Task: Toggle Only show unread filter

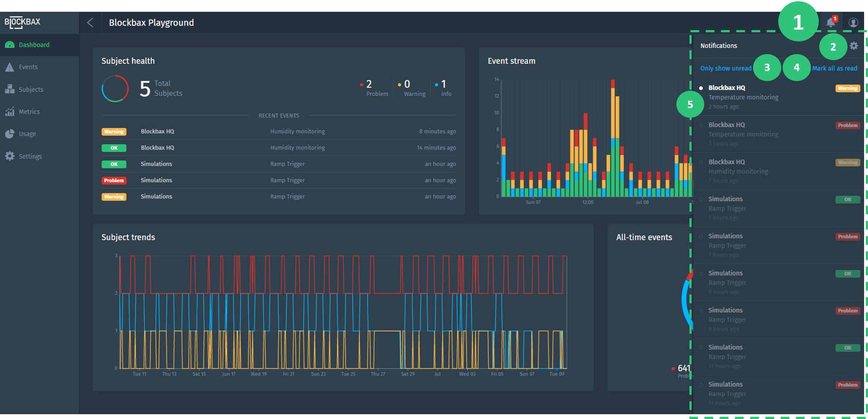Action: pyautogui.click(x=726, y=68)
